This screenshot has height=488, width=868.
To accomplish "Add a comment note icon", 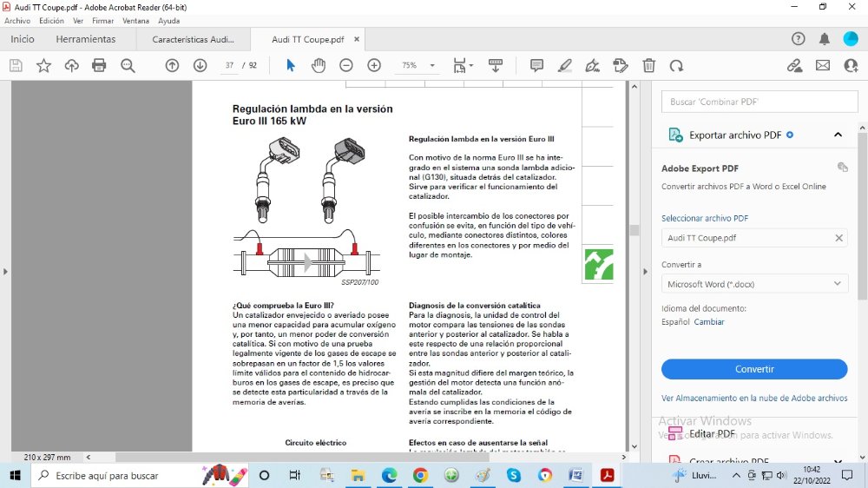I will tap(536, 65).
